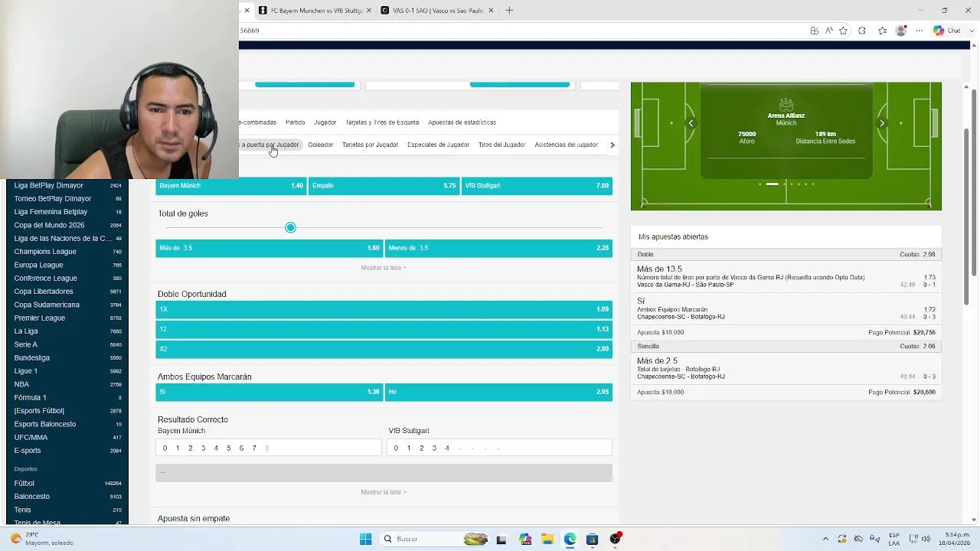Choose No for Ambos Equipos Marcarán

pyautogui.click(x=498, y=392)
